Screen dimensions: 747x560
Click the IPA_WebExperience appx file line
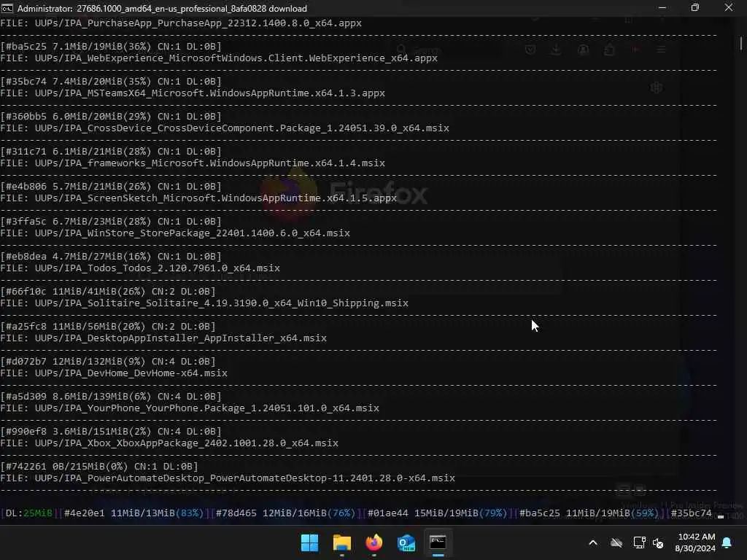click(219, 58)
